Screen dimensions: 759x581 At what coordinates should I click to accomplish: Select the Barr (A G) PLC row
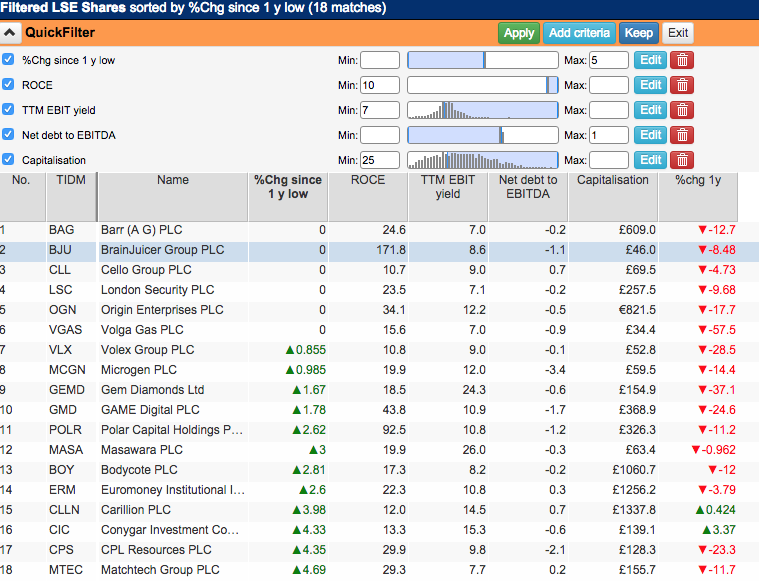click(380, 230)
